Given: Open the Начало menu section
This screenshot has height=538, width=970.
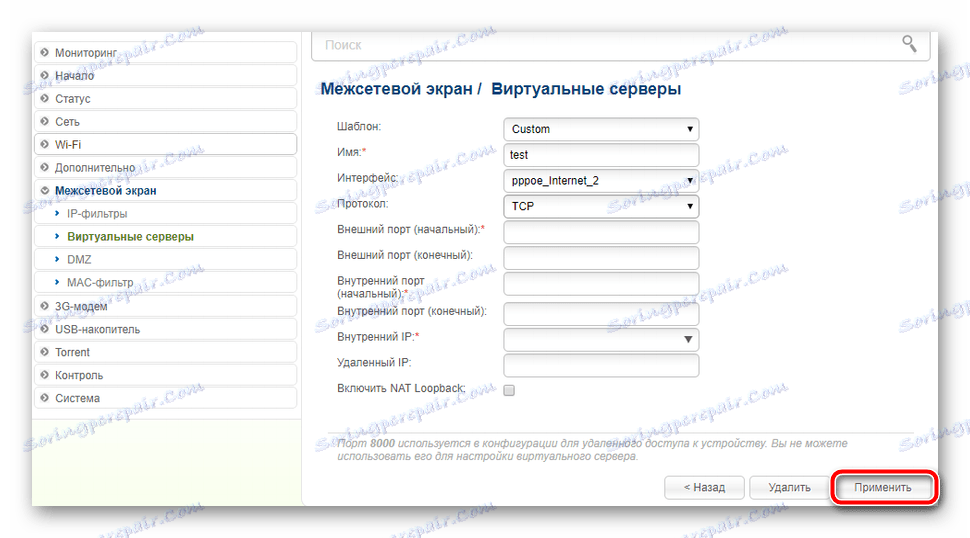Looking at the screenshot, I should click(x=165, y=75).
